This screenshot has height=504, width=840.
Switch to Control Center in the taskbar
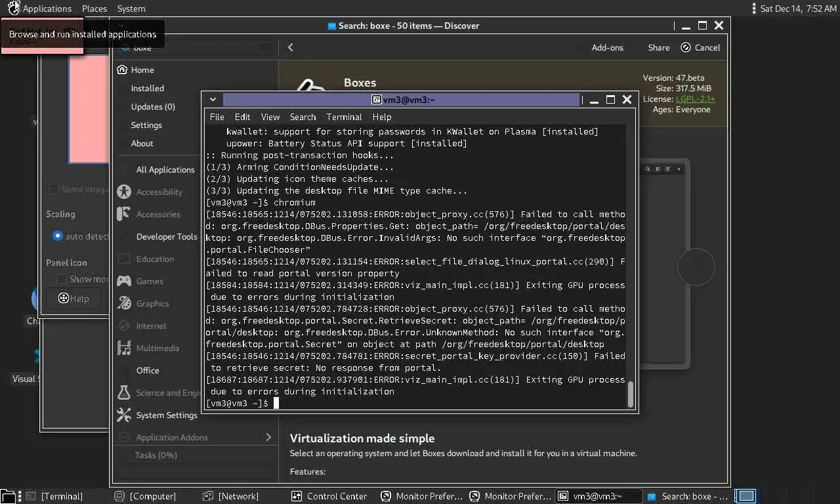[329, 496]
